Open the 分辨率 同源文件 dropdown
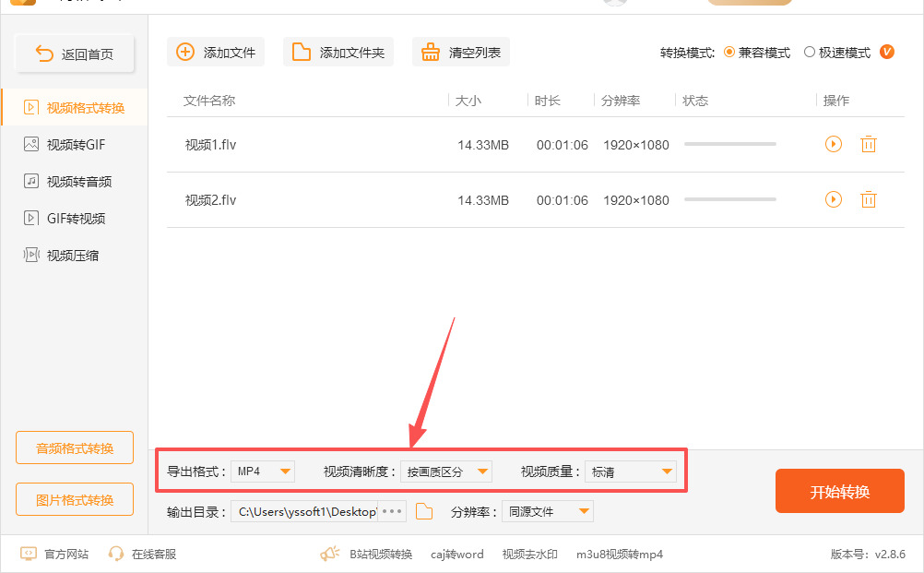Screen dimensions: 924x573 point(548,511)
